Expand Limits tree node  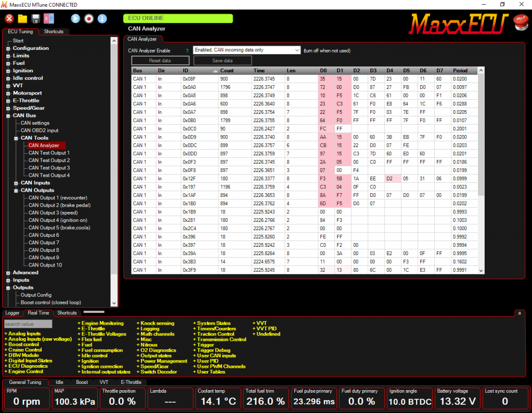point(8,56)
